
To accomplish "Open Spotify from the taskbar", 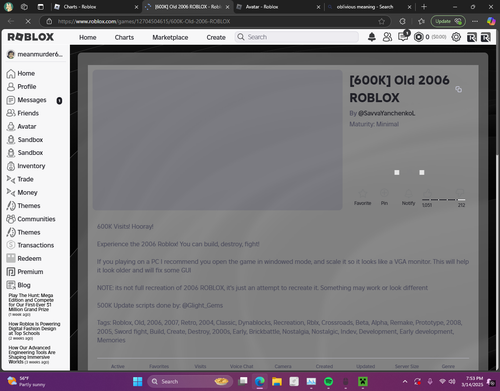I will coord(328,381).
